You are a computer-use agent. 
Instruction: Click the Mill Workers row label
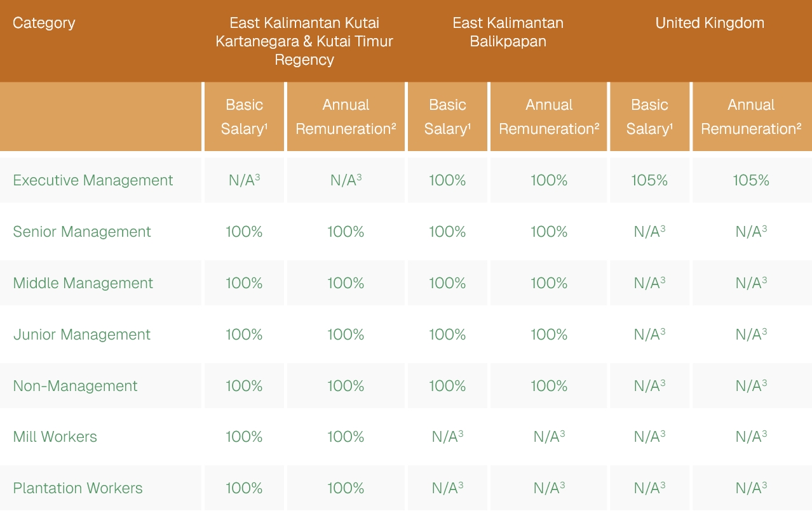55,437
